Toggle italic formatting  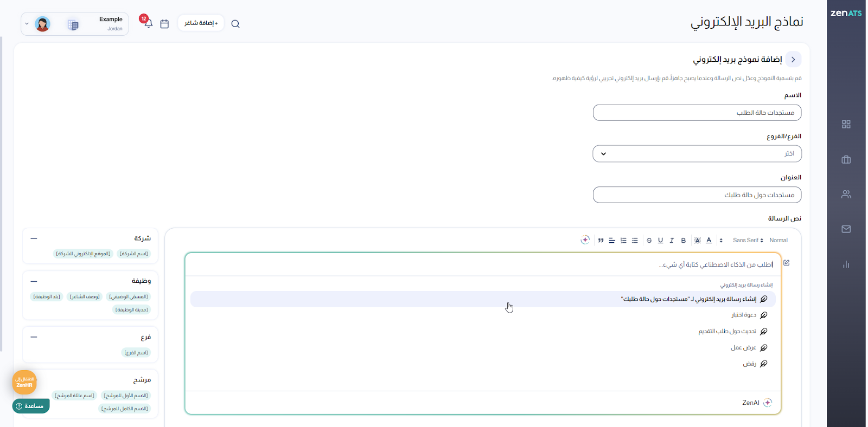(672, 241)
